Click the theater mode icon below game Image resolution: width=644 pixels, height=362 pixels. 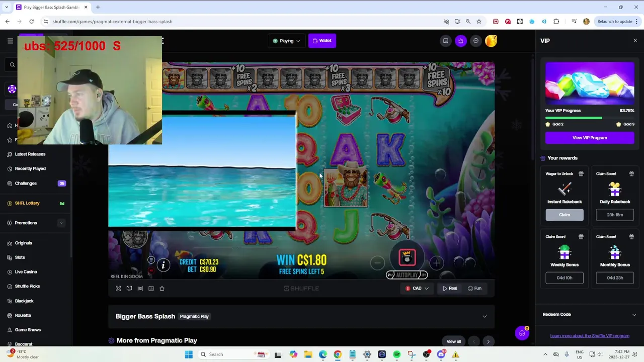pyautogui.click(x=129, y=288)
